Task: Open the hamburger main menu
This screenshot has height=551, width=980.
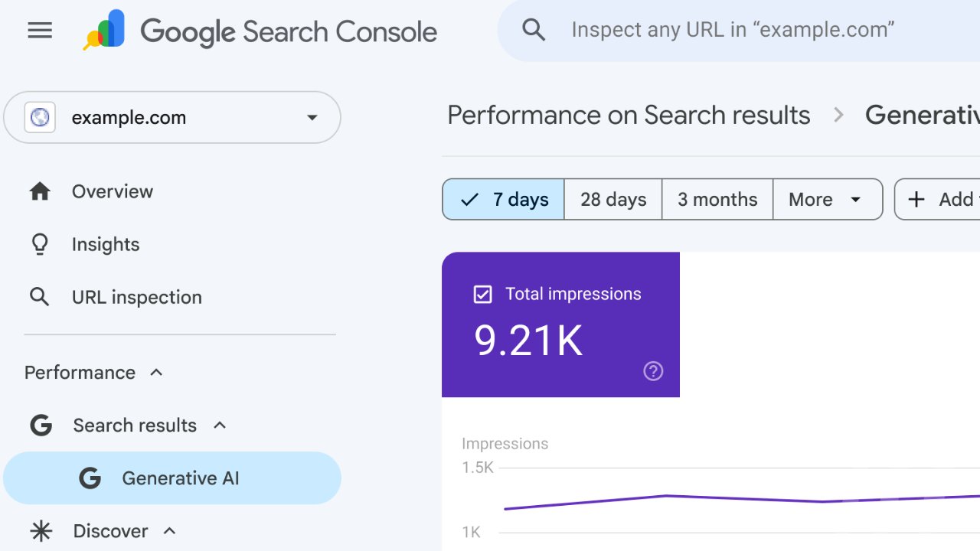Action: pyautogui.click(x=40, y=31)
